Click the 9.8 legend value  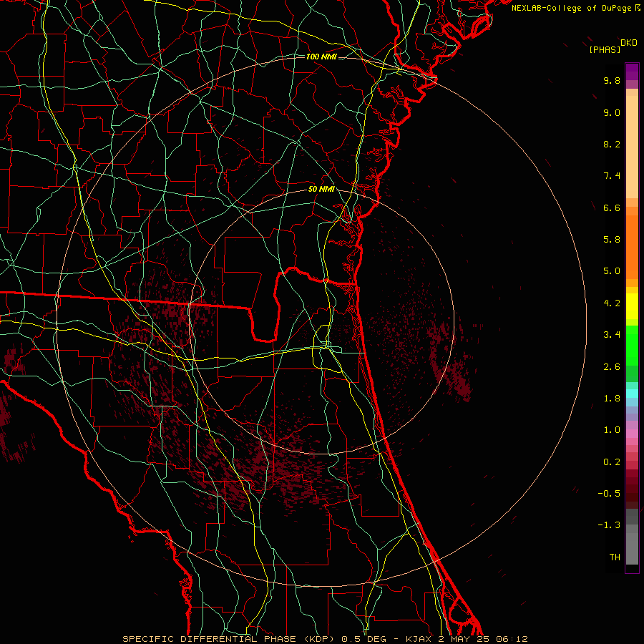612,80
